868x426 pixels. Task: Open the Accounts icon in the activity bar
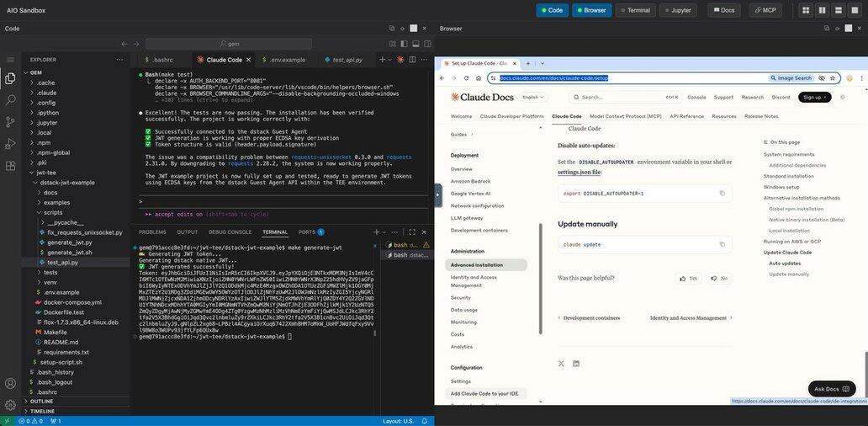(10, 383)
